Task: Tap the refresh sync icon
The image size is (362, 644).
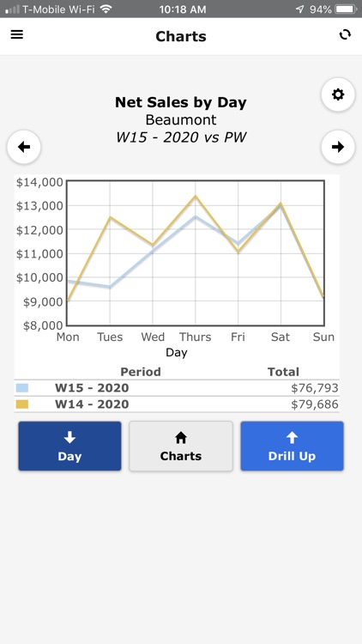Action: [x=345, y=35]
